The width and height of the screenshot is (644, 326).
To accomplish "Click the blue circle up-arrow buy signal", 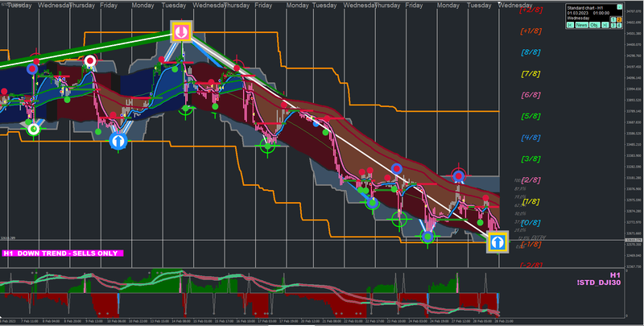I will [118, 141].
